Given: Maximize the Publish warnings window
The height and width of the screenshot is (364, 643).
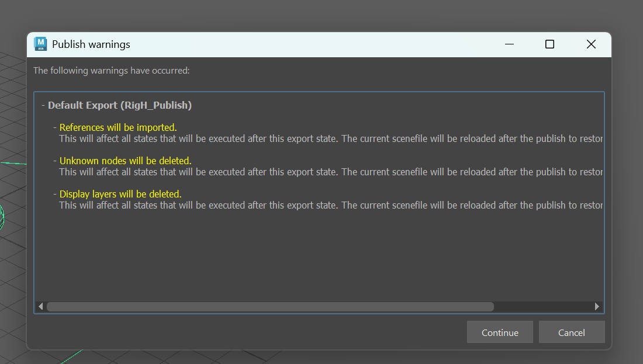Looking at the screenshot, I should [549, 44].
